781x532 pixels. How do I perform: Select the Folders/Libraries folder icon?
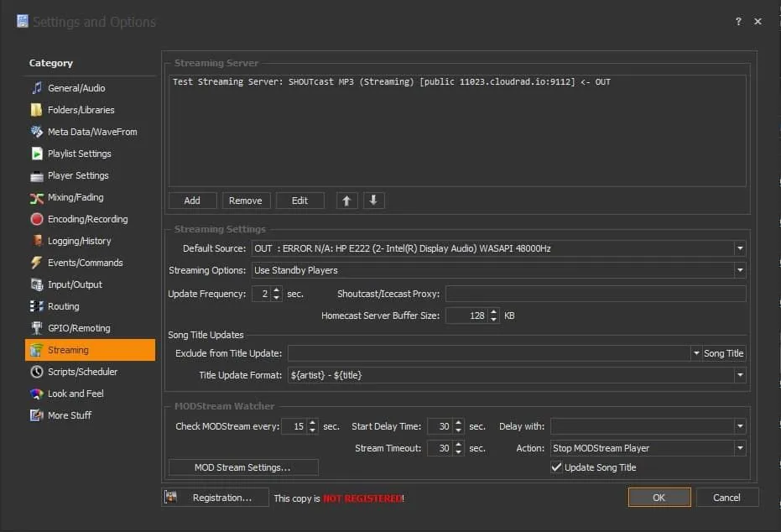click(x=37, y=110)
